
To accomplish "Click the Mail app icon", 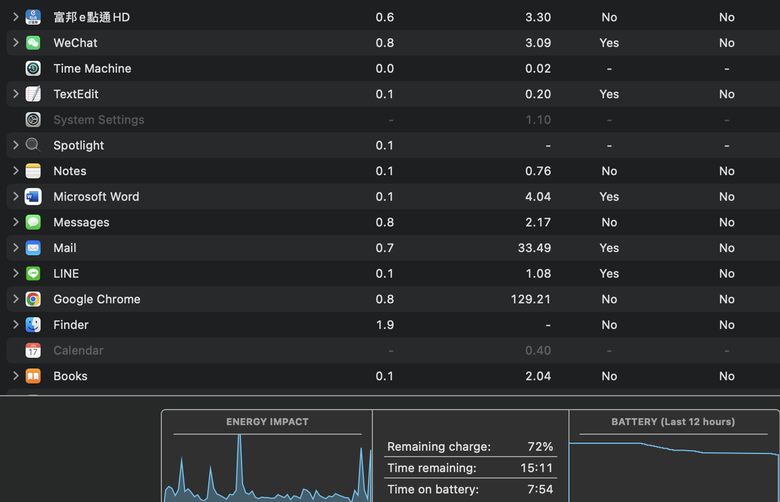I will [33, 248].
